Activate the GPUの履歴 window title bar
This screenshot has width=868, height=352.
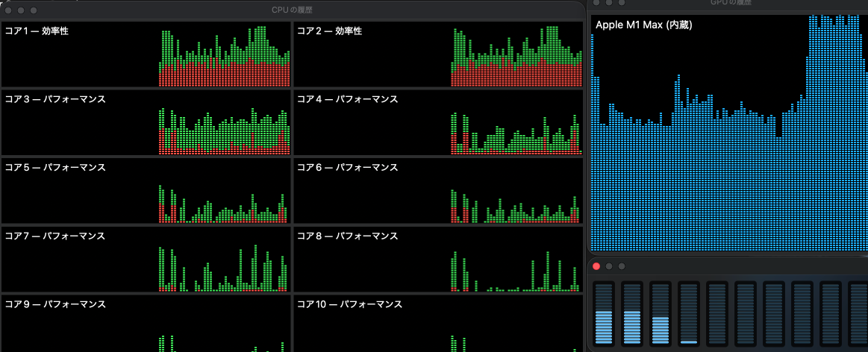click(729, 4)
